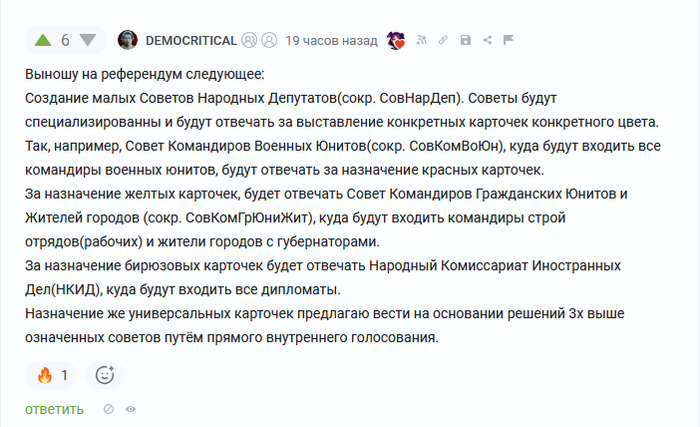Toggle comment visibility eye icon
The image size is (700, 427).
coord(131,409)
